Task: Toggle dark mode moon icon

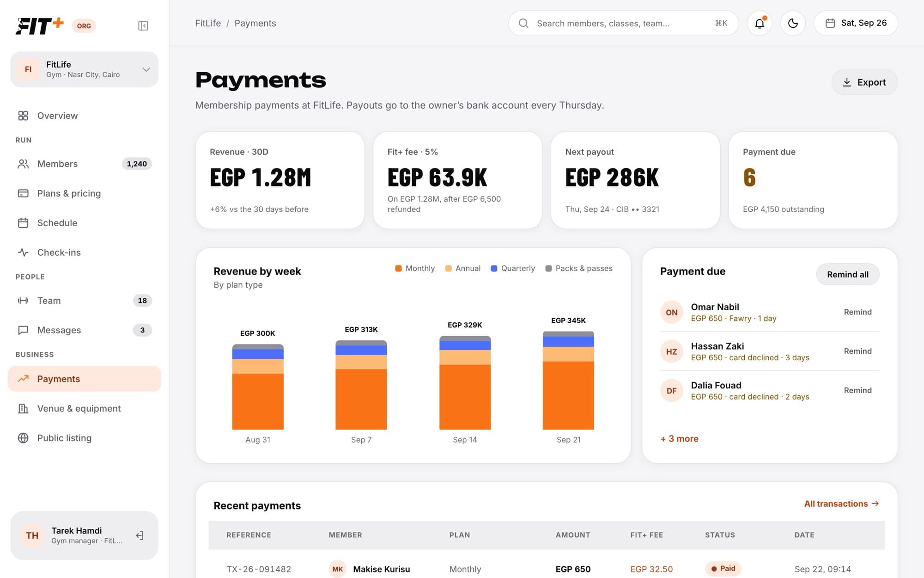Action: [793, 23]
